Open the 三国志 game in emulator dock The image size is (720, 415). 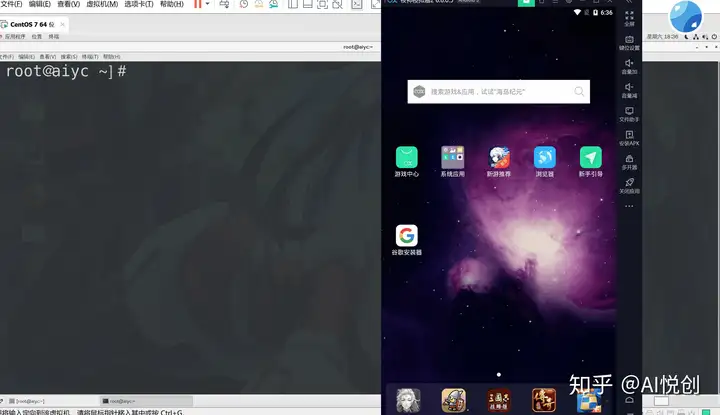(x=499, y=400)
